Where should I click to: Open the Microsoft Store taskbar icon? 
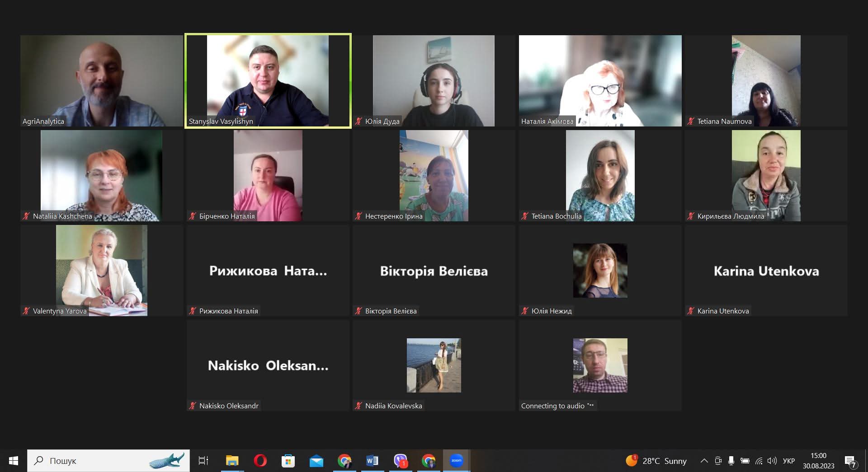click(288, 461)
